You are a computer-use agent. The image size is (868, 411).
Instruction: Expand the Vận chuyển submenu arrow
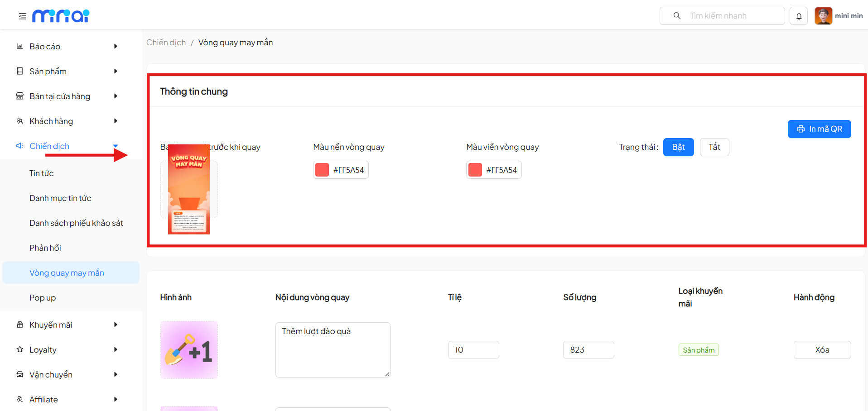(x=116, y=374)
